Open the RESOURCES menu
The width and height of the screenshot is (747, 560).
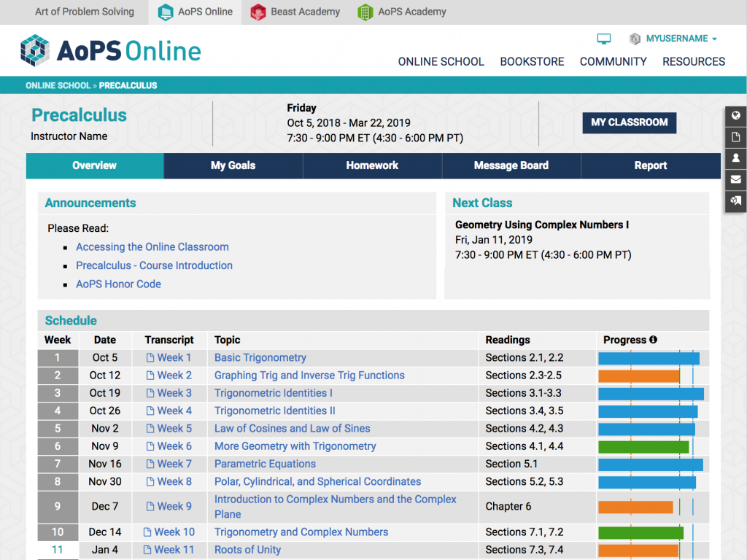tap(694, 61)
